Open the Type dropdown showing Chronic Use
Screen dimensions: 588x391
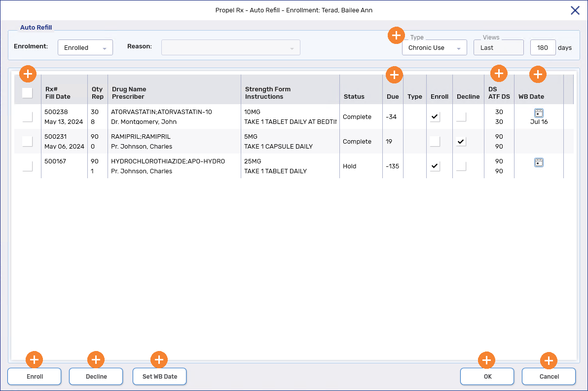(x=434, y=47)
